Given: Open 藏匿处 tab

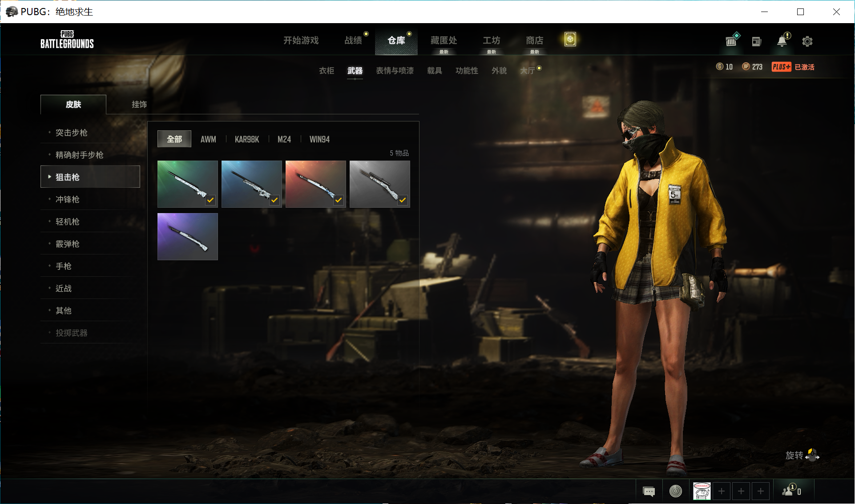Looking at the screenshot, I should [x=444, y=40].
